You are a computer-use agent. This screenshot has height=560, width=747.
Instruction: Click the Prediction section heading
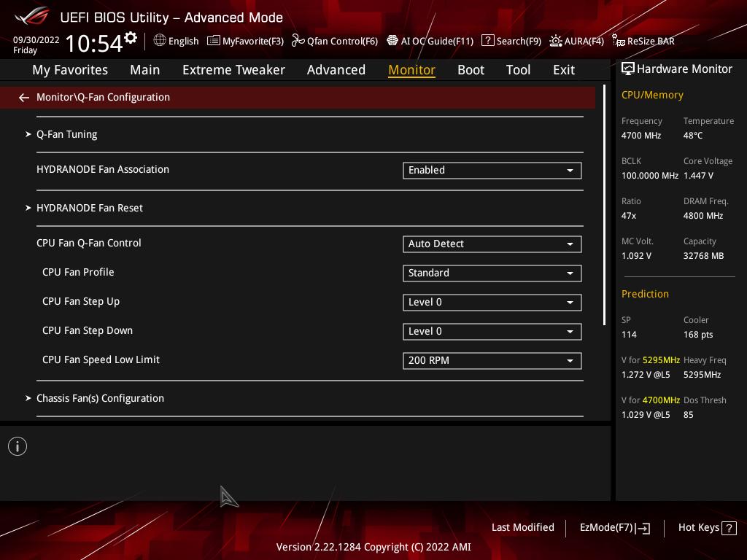point(645,295)
